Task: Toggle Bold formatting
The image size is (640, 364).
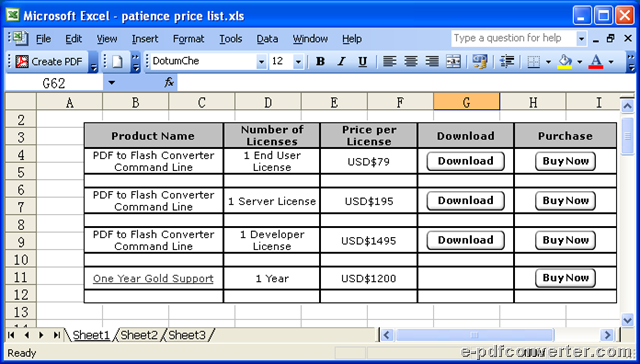Action: point(320,62)
